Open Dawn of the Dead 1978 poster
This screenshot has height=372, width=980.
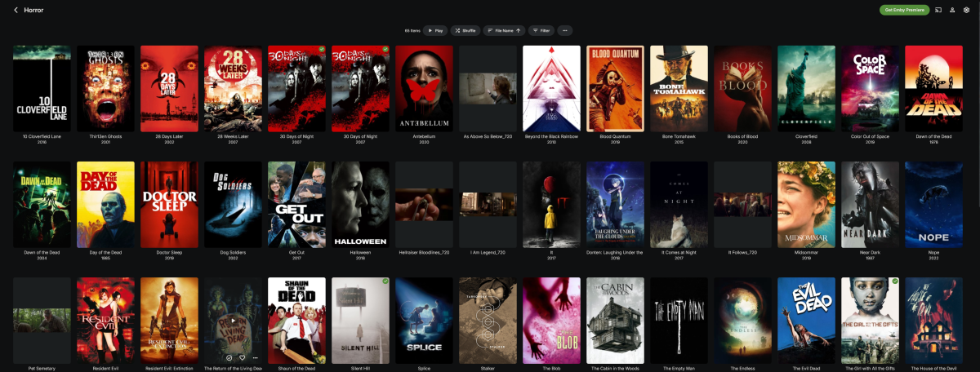tap(933, 88)
